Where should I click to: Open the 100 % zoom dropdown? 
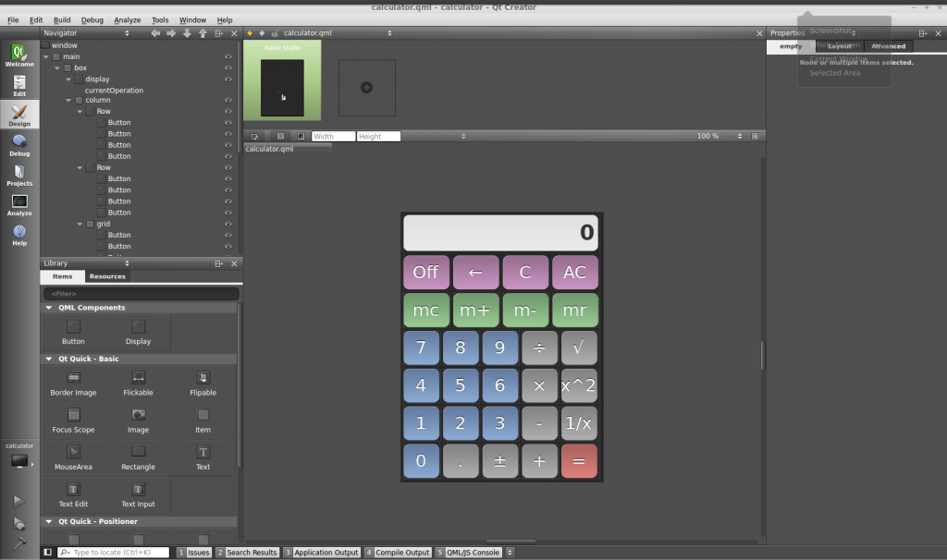(739, 136)
